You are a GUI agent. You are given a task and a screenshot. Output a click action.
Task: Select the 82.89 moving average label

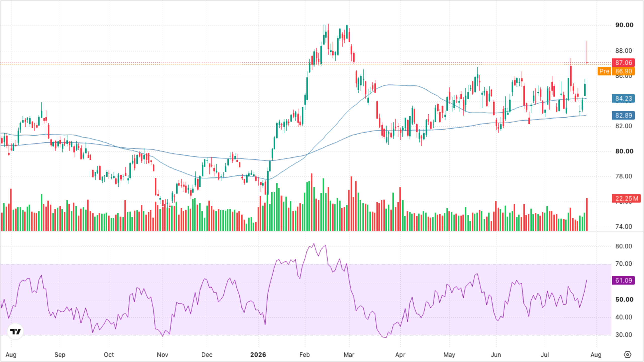(623, 115)
